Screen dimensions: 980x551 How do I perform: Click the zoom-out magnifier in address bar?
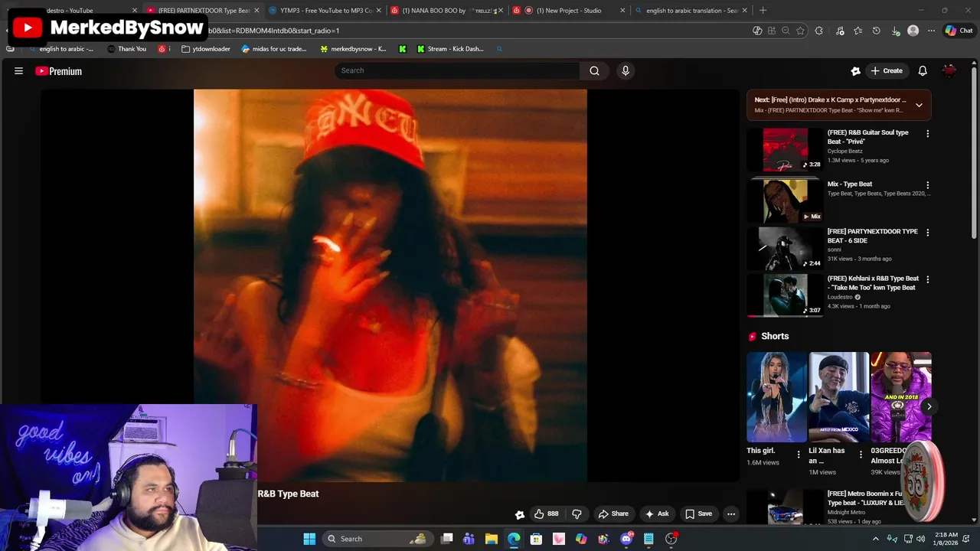(786, 31)
